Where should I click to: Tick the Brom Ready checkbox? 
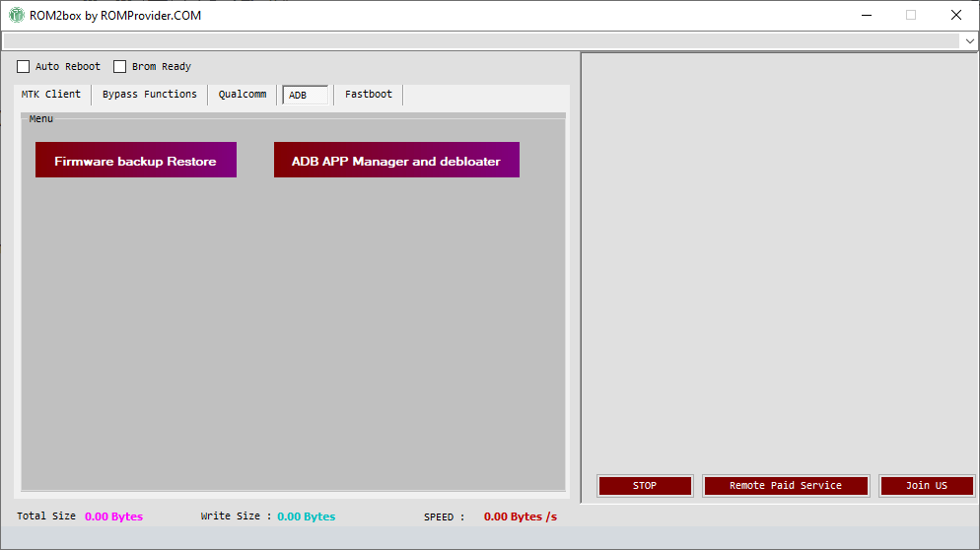(x=119, y=66)
